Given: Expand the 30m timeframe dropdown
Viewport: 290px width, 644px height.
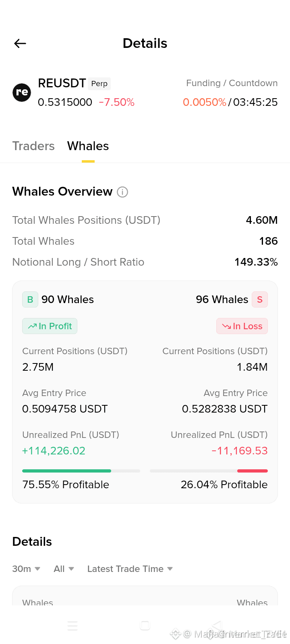Looking at the screenshot, I should click(x=26, y=569).
